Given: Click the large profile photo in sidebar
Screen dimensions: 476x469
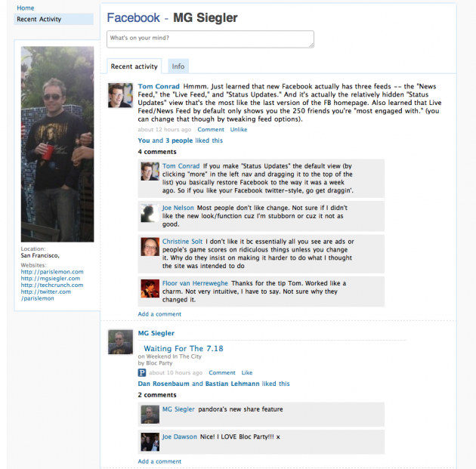Looking at the screenshot, I should coord(57,144).
